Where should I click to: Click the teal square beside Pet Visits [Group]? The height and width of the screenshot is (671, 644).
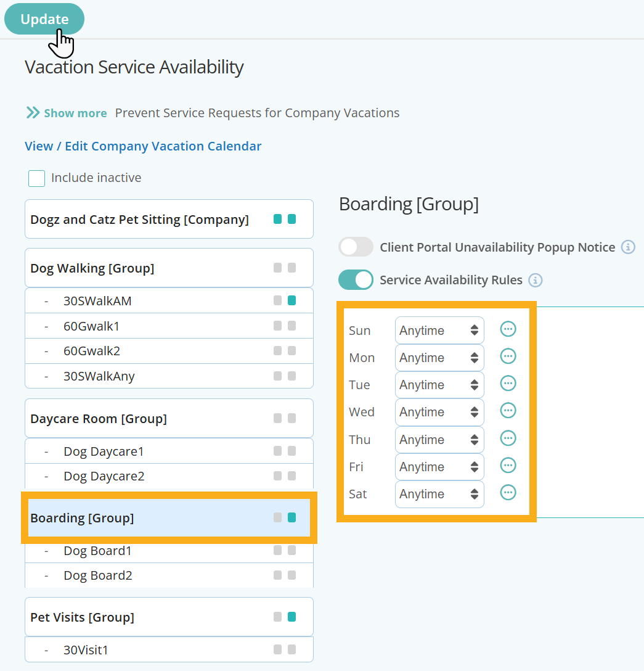point(290,617)
